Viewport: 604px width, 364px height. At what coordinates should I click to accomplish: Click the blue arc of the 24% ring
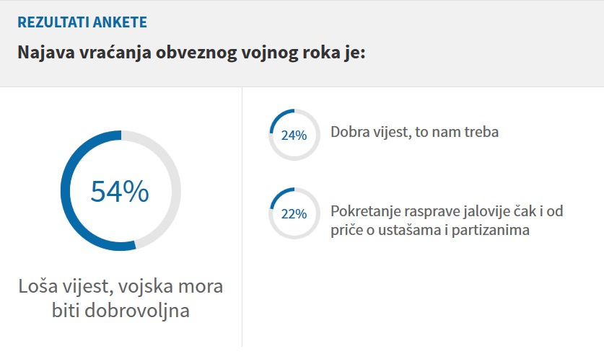pos(281,115)
